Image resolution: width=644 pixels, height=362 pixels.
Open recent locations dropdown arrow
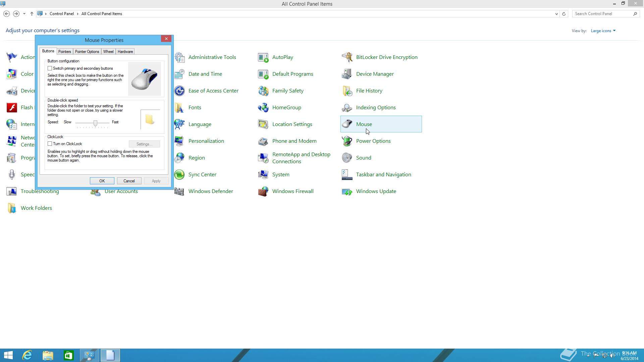click(24, 14)
